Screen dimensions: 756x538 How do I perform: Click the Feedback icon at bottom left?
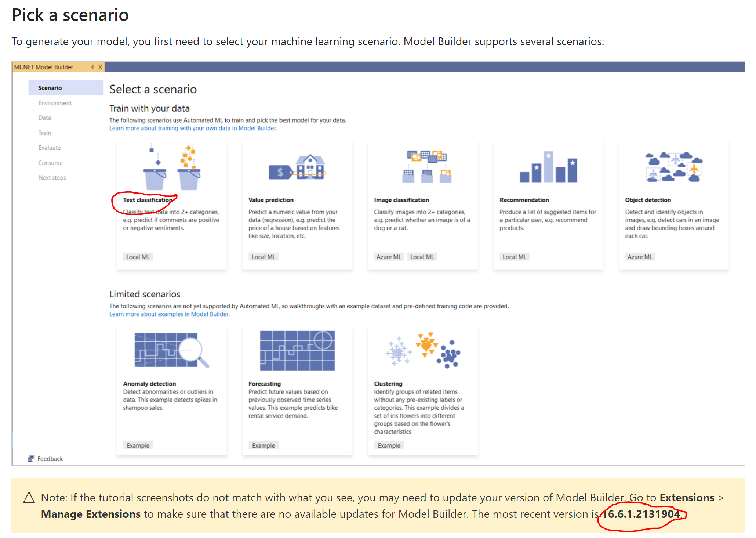(32, 458)
